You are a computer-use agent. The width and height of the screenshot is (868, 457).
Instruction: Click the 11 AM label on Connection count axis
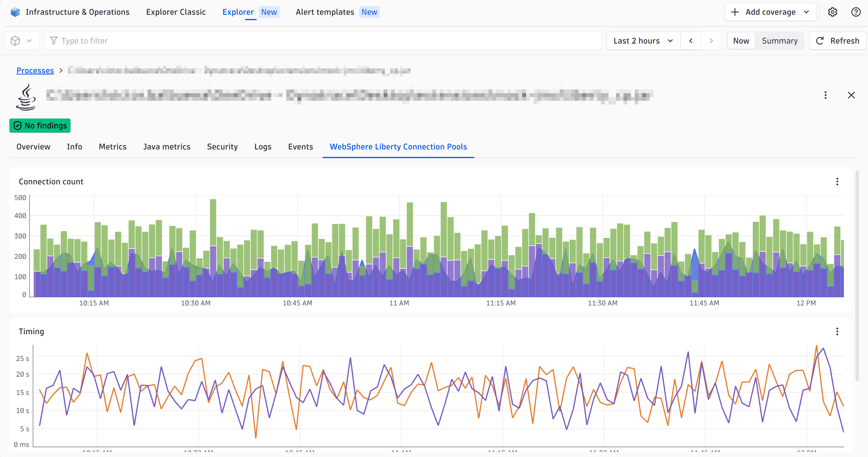(399, 303)
